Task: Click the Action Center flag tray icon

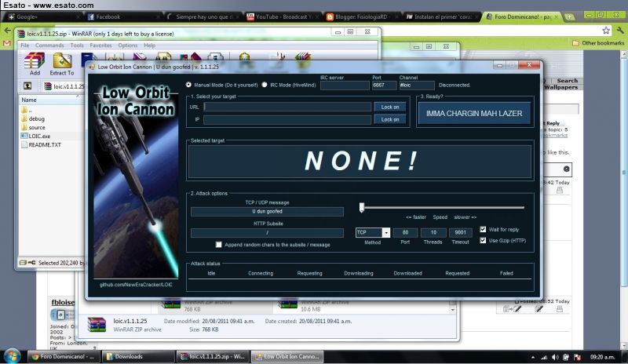Action: tap(577, 357)
